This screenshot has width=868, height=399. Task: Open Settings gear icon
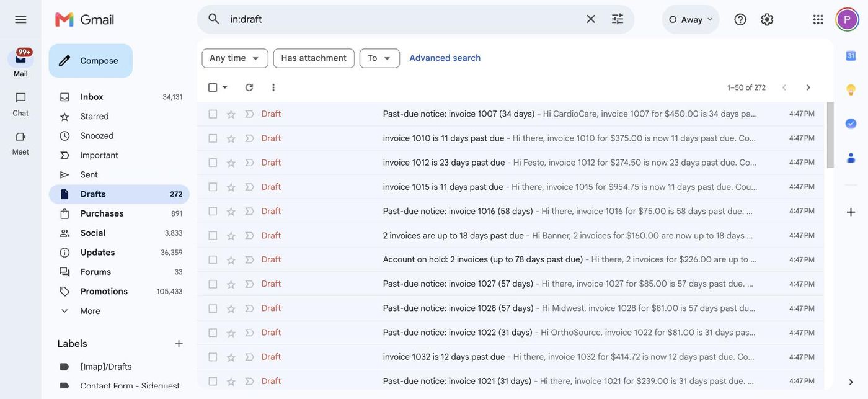coord(767,19)
